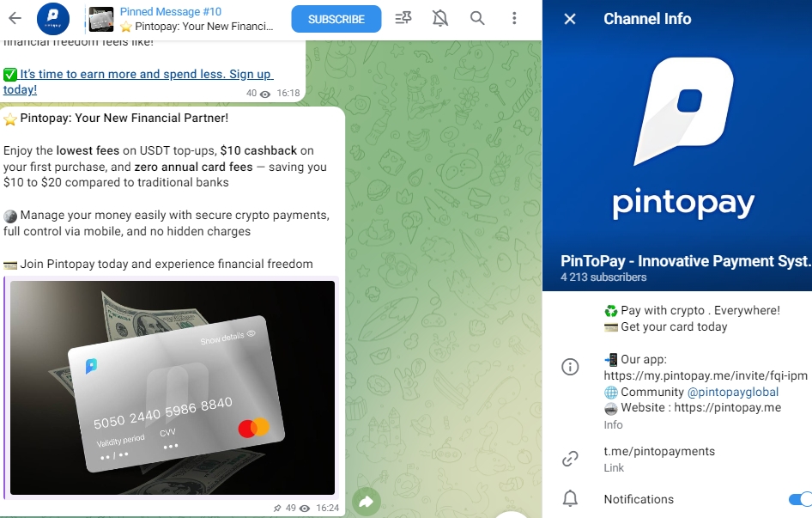Toggle the Notifications switch
The width and height of the screenshot is (812, 518).
click(x=800, y=499)
